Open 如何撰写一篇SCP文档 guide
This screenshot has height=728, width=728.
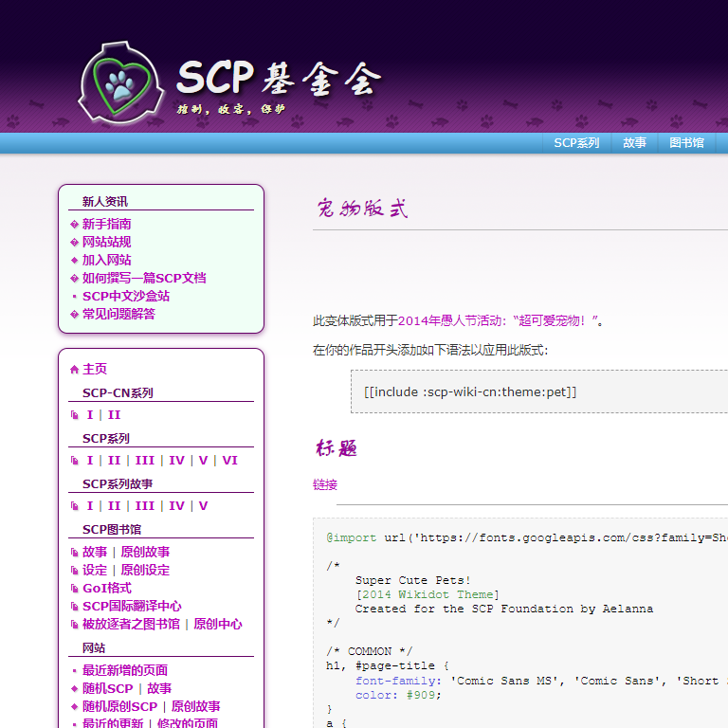pos(143,279)
